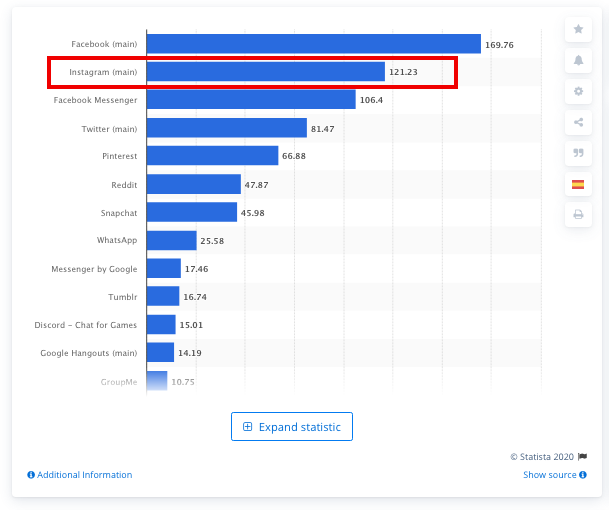Screen dimensions: 609x510
Task: Open the Additional Information link
Action: 85,475
